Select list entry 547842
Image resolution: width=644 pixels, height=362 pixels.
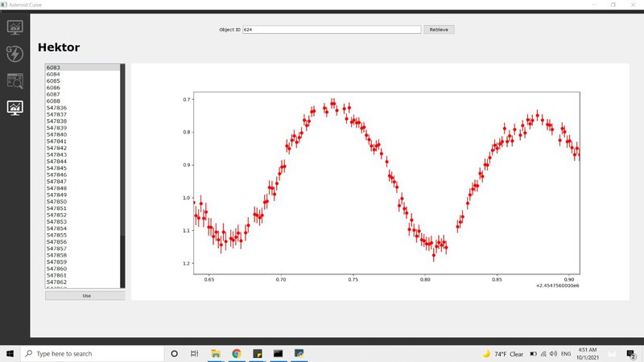tap(83, 148)
